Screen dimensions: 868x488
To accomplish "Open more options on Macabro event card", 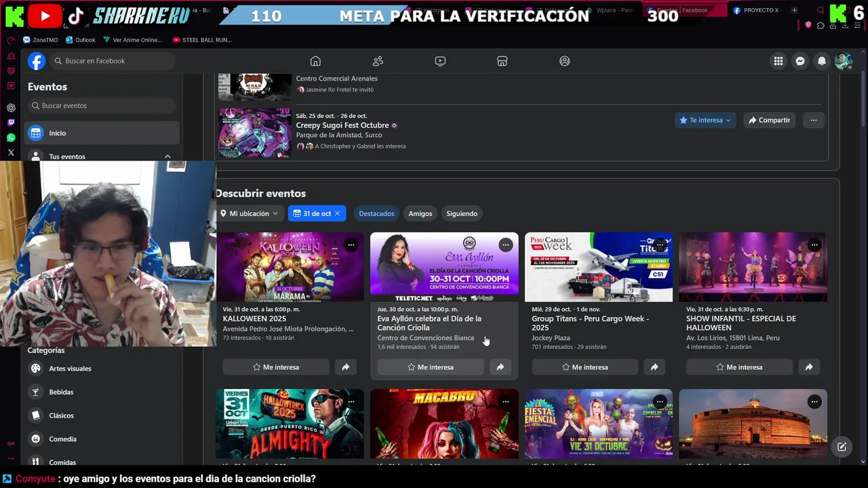I will (x=505, y=401).
